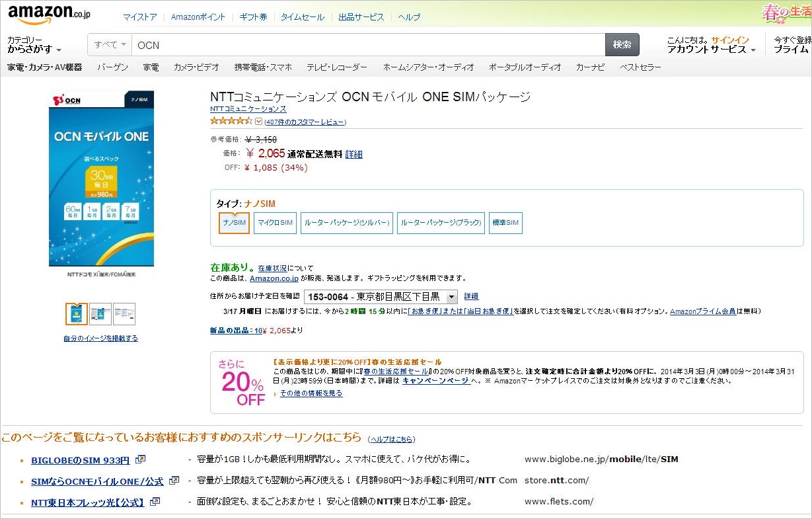Click the さらに20%OFF promotion badge
This screenshot has width=812, height=519.
point(242,382)
